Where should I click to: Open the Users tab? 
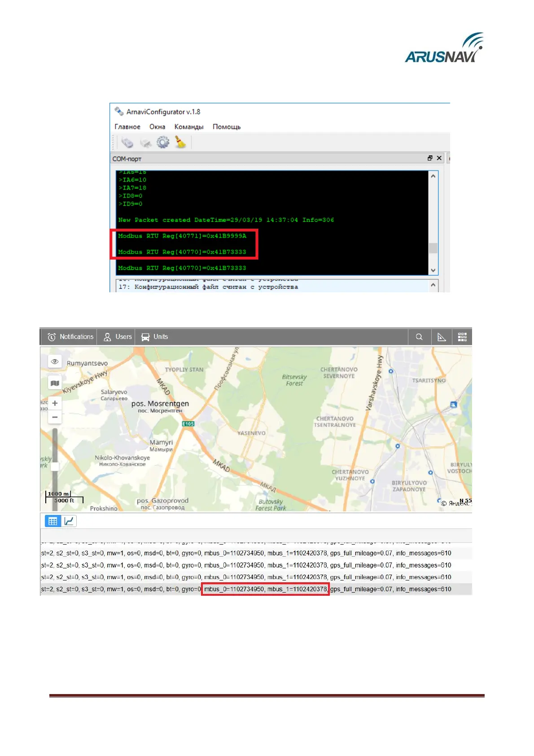118,337
